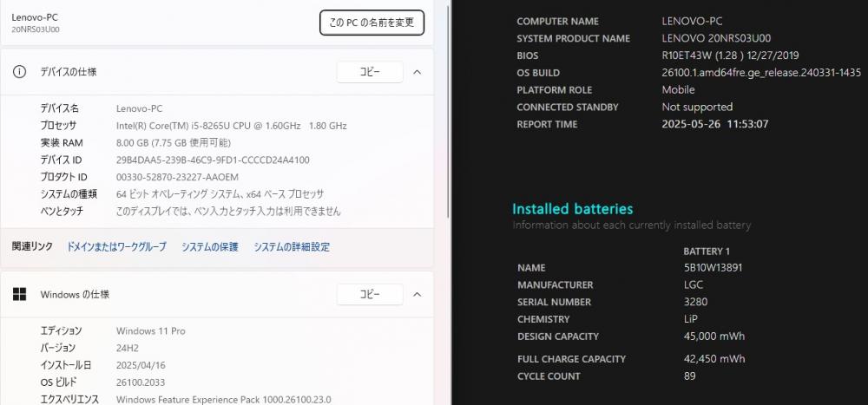Copy Windows specifications with コピー button
868x405 pixels.
(x=370, y=294)
